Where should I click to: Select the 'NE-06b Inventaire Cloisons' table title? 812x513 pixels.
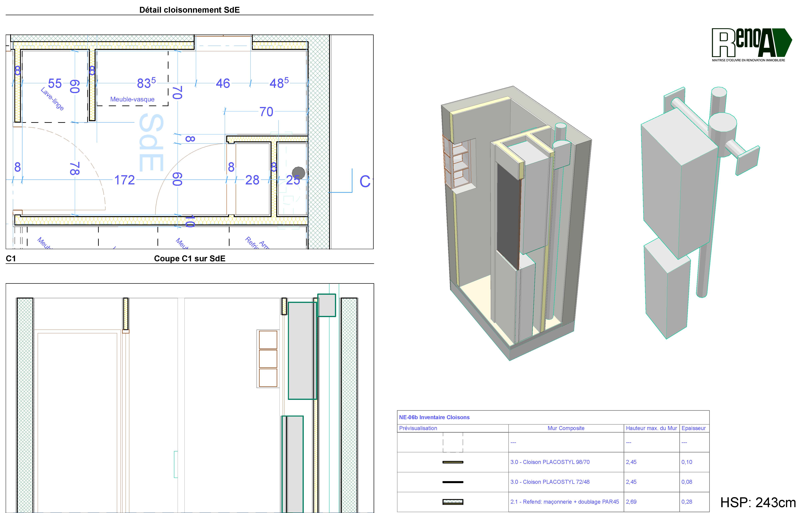click(x=434, y=417)
